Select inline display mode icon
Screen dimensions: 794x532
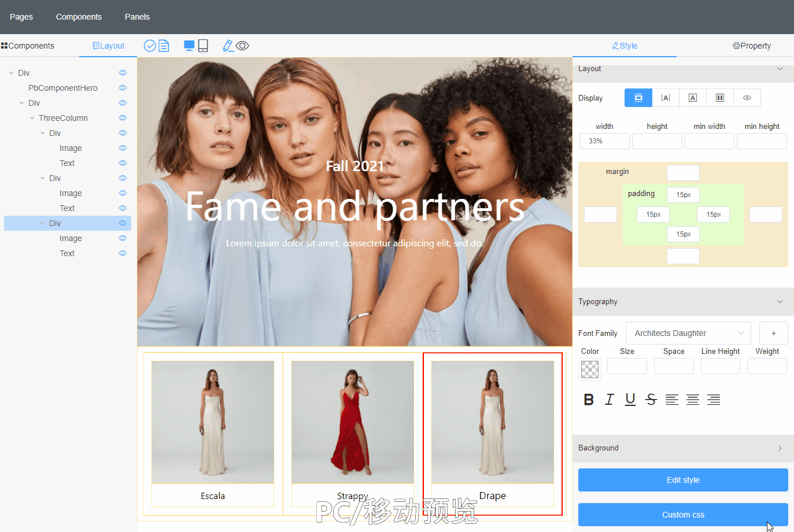pyautogui.click(x=666, y=98)
